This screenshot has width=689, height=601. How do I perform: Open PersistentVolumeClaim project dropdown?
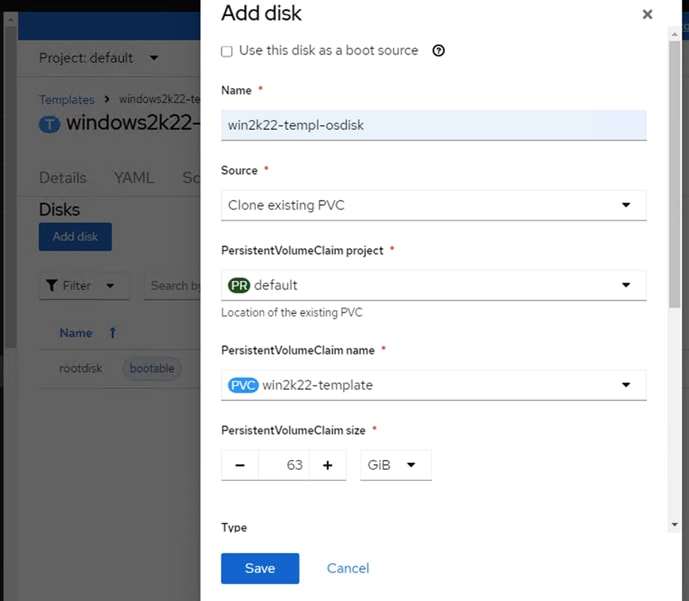coord(434,285)
